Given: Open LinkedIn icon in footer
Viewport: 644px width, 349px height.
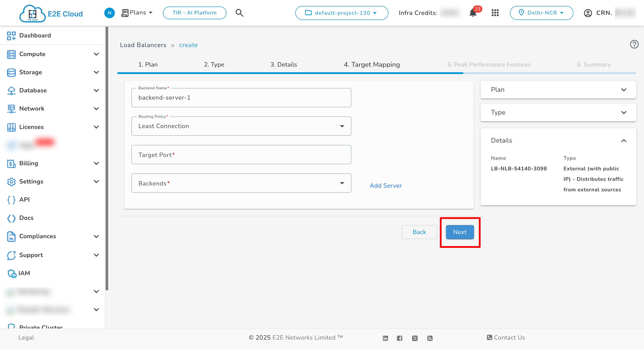Looking at the screenshot, I should click(x=385, y=338).
